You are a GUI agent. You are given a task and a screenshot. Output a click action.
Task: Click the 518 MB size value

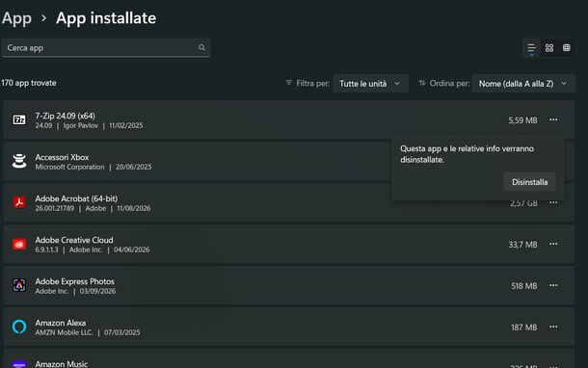(x=523, y=286)
